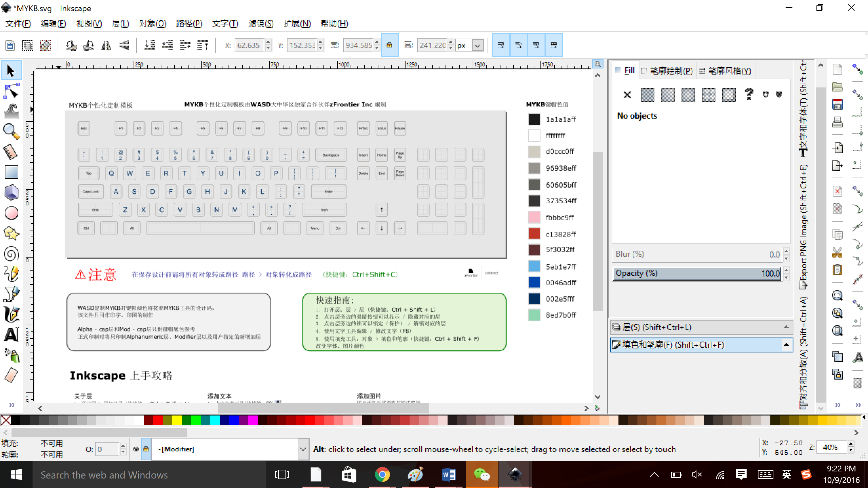868x488 pixels.
Task: Select the 3D Box tool
Action: [x=11, y=192]
